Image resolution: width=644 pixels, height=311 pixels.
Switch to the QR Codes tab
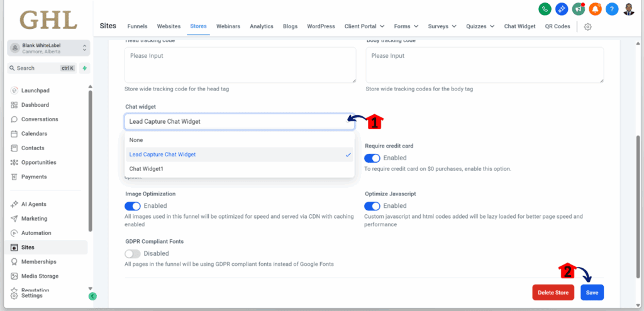coord(558,26)
